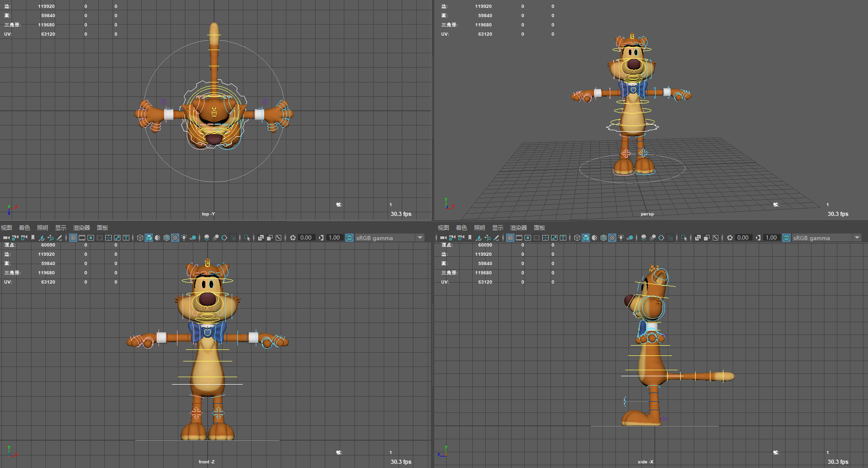Click the exposure 0.00 field in front viewport

[x=306, y=238]
